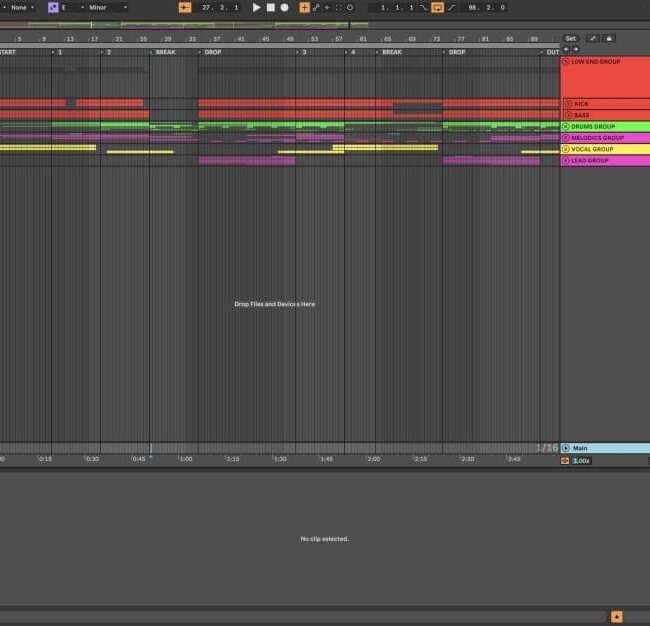
Task: Unfold the LOW END GROUP track
Action: click(x=566, y=62)
